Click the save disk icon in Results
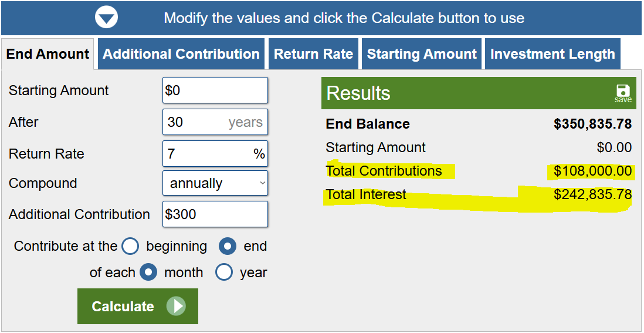The image size is (644, 333). click(x=623, y=92)
